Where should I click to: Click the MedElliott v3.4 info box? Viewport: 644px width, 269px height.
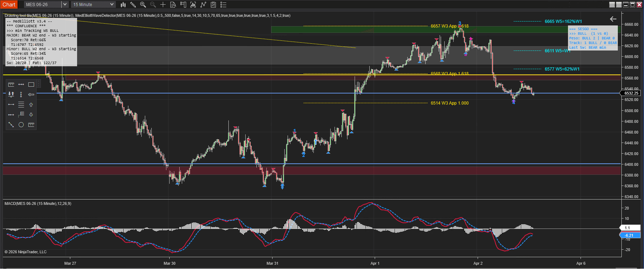(x=41, y=42)
